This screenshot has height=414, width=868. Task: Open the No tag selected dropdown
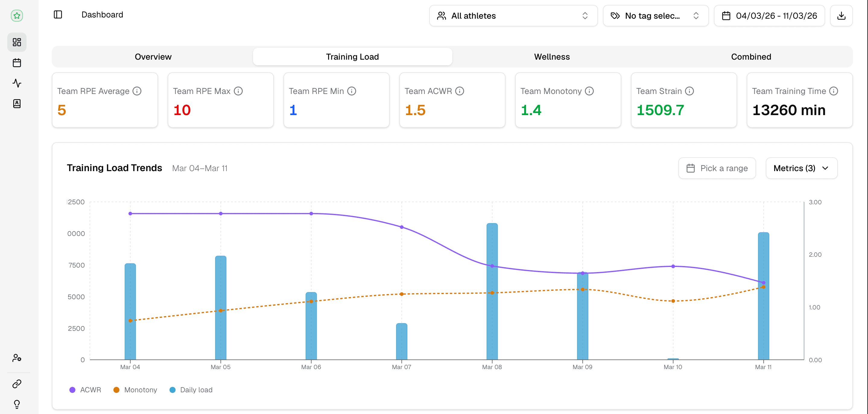pyautogui.click(x=655, y=16)
